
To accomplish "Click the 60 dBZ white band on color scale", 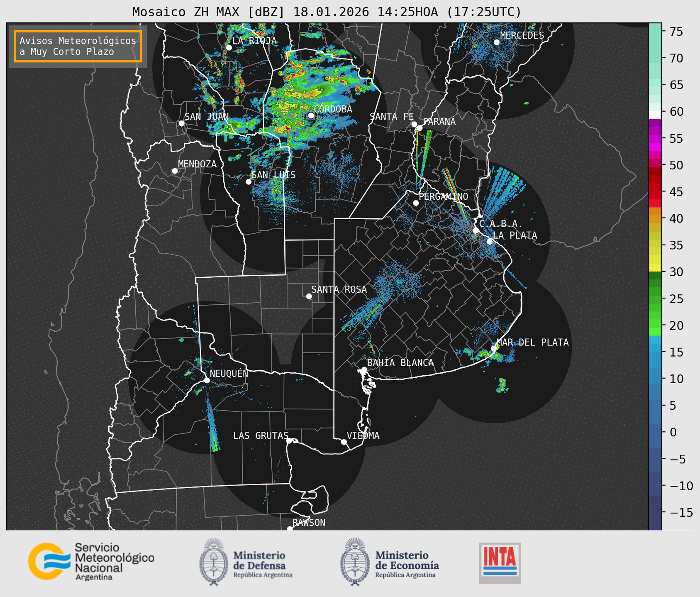I will tap(655, 115).
